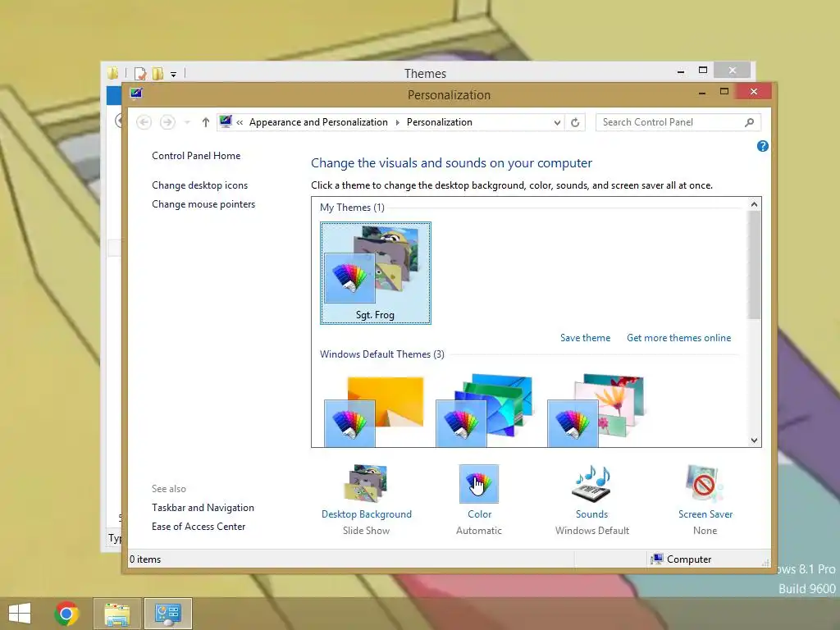
Task: Open the Windows Start button
Action: pos(20,614)
